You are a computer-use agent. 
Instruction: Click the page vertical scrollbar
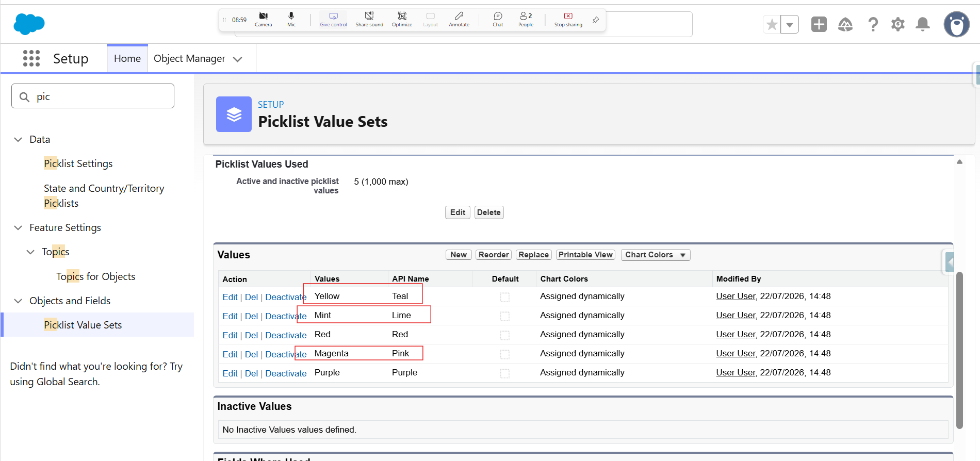pyautogui.click(x=959, y=351)
